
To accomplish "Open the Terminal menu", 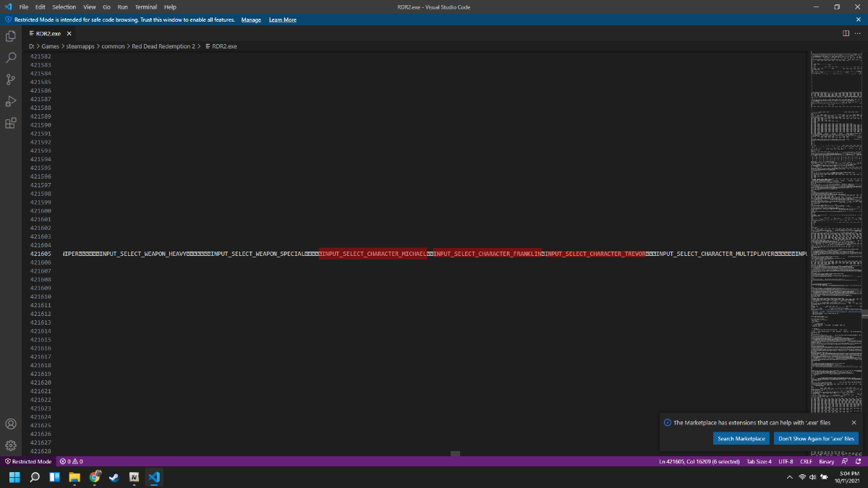I will pyautogui.click(x=145, y=7).
